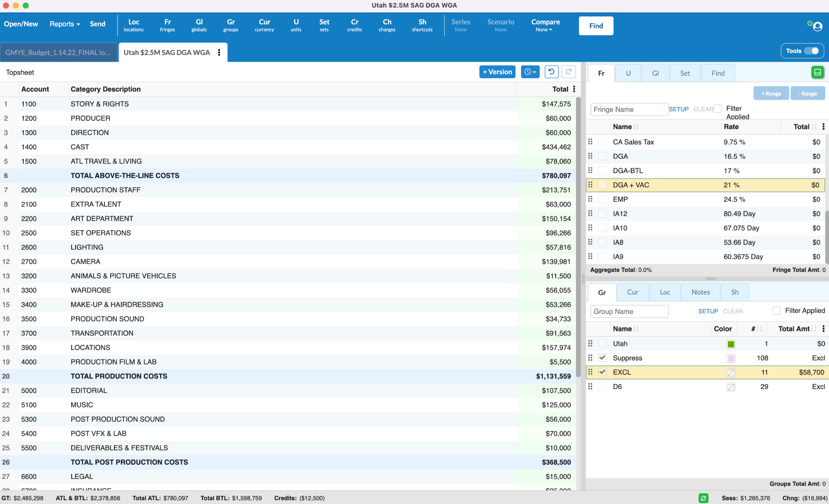
Task: Open the Utah tab three-dot menu
Action: pyautogui.click(x=219, y=53)
